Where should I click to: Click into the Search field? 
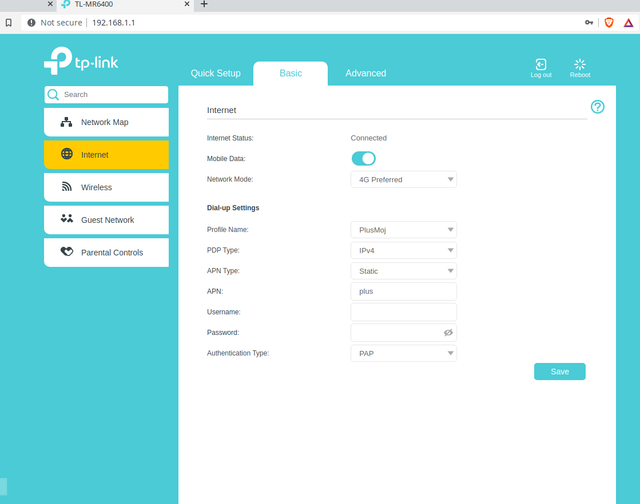[106, 95]
